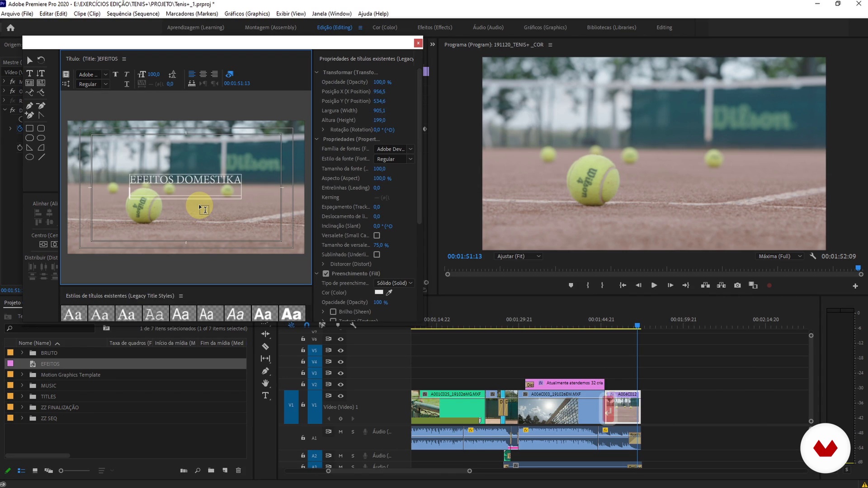Screen dimensions: 868x488
Task: Uncheck Preenchimento (Fill) checkbox
Action: pyautogui.click(x=325, y=273)
